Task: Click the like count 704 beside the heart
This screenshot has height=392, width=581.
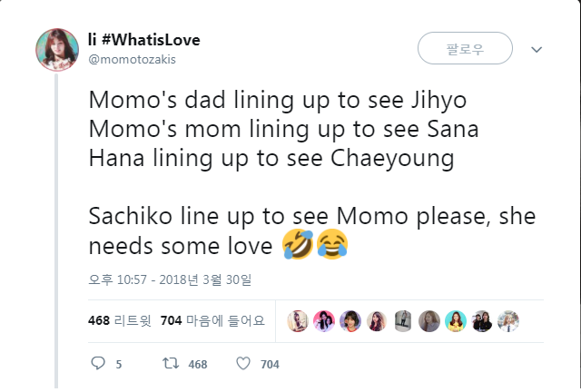Action: [x=270, y=364]
